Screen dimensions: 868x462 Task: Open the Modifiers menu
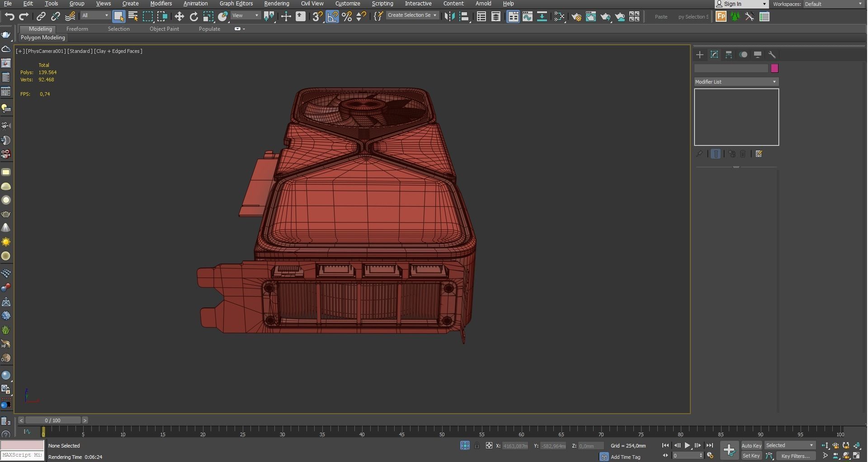[x=161, y=4]
